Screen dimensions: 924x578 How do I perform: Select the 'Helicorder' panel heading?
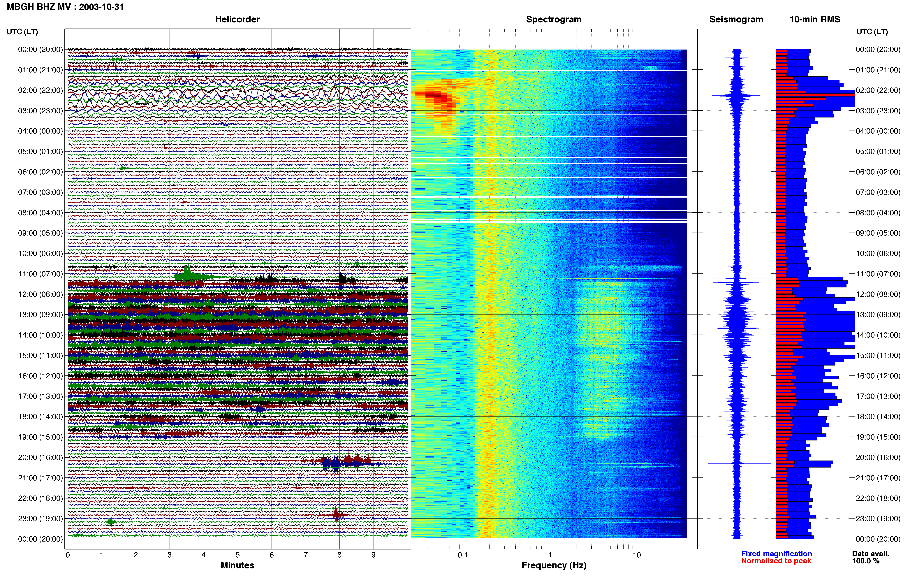pos(237,20)
